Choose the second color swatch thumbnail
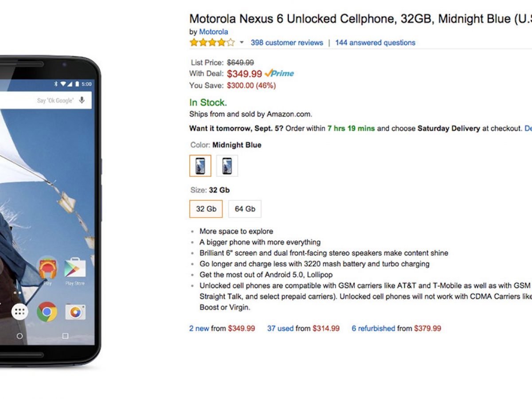This screenshot has width=532, height=399. pos(227,166)
